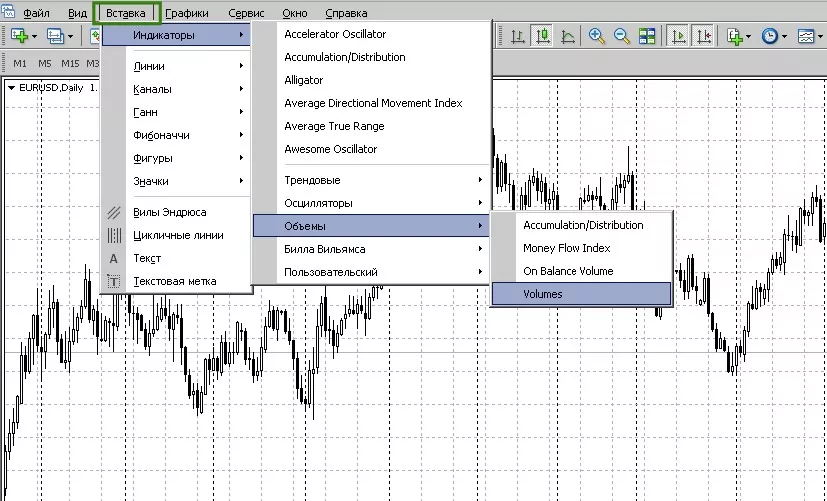Switch to line chart icon

pos(568,36)
